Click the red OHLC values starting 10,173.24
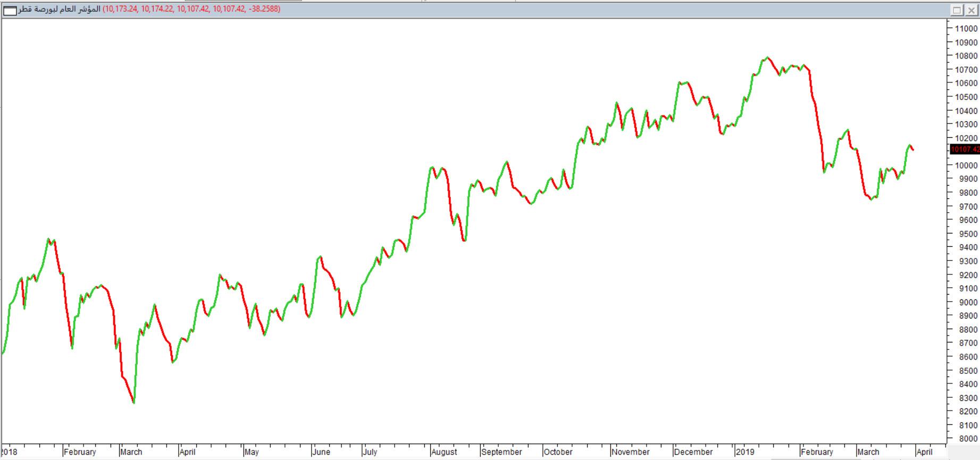The image size is (980, 460). [x=191, y=9]
